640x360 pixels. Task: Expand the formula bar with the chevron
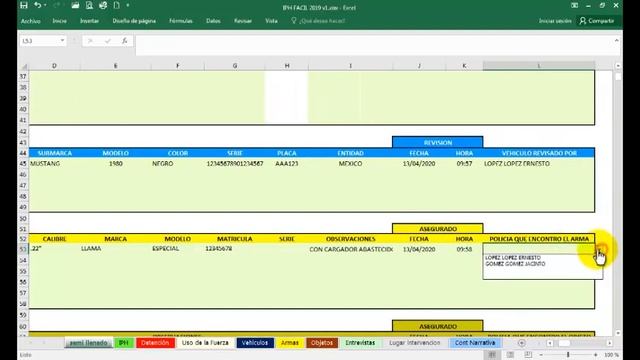(616, 40)
